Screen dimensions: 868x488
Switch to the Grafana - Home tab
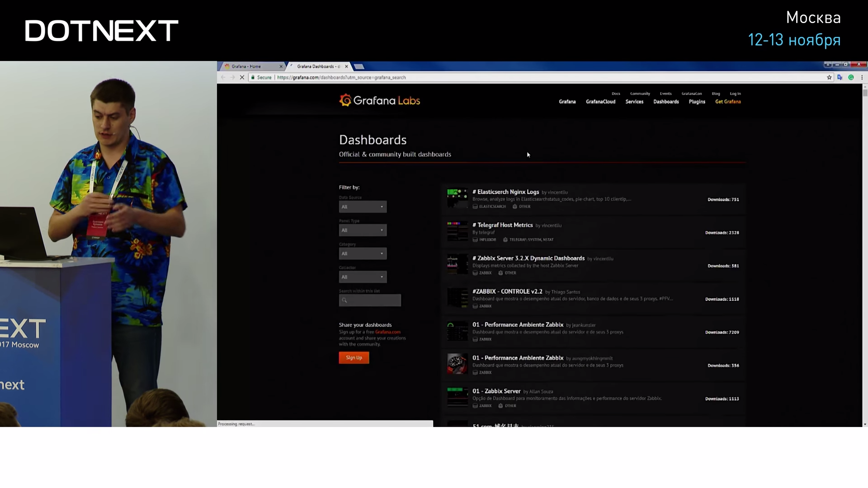click(x=246, y=66)
